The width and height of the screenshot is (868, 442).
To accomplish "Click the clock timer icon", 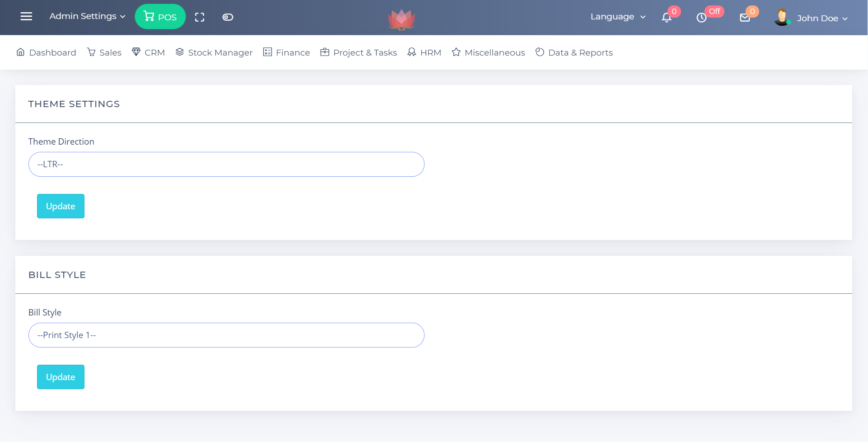I will tap(701, 18).
